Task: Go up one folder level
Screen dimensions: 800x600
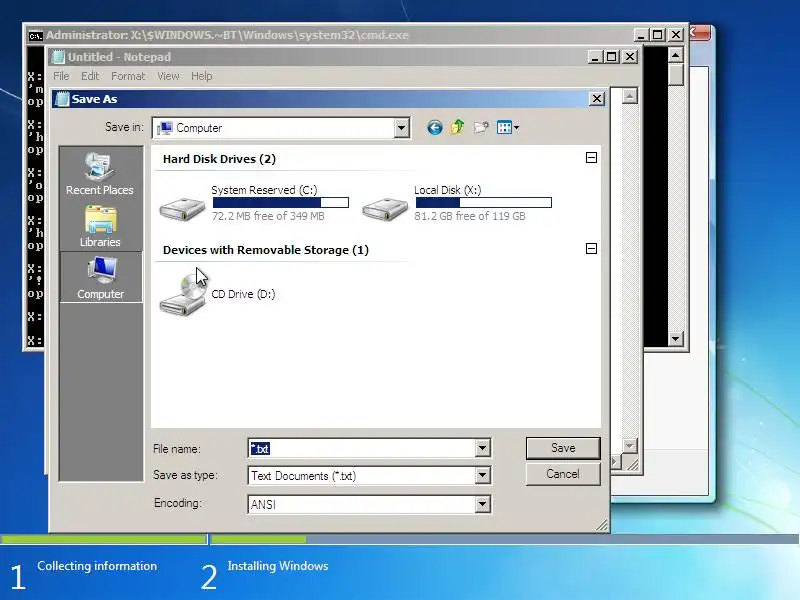Action: tap(457, 127)
